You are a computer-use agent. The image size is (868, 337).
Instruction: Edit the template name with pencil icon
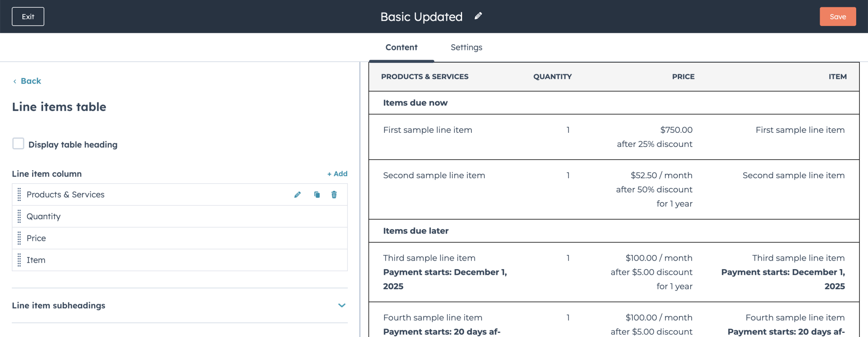[478, 16]
